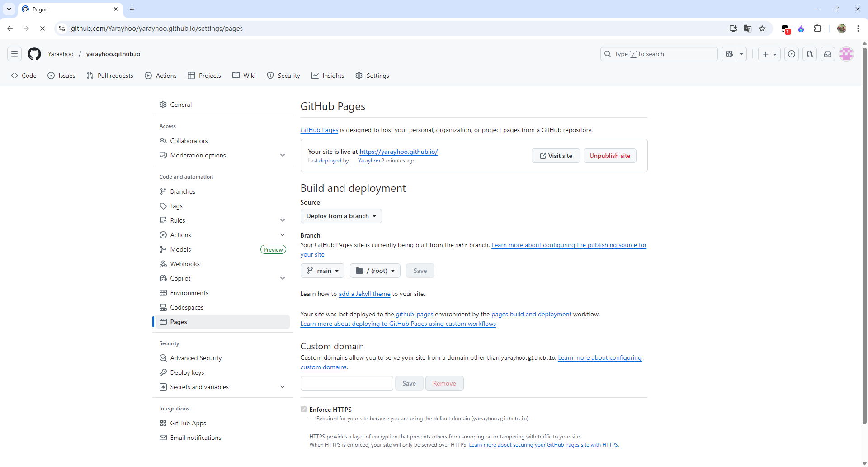Viewport: 868px width, 467px height.
Task: Click the search bar Type / to search
Action: [659, 54]
